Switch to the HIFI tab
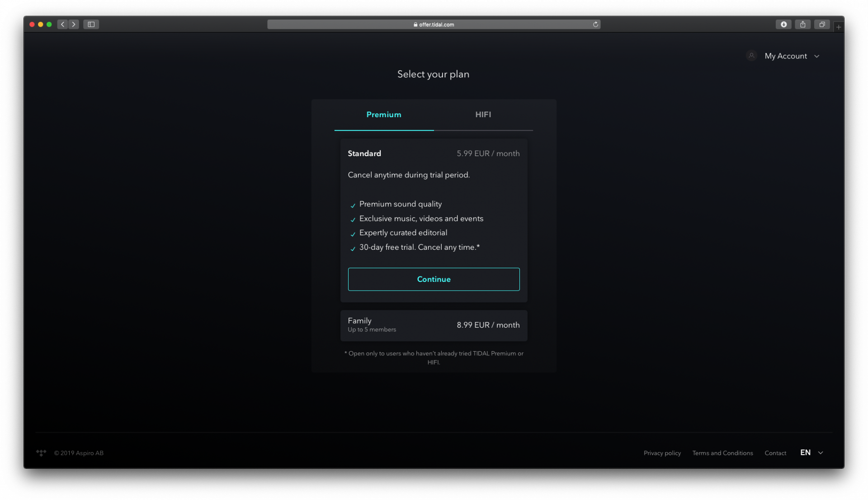This screenshot has width=868, height=500. pos(483,115)
